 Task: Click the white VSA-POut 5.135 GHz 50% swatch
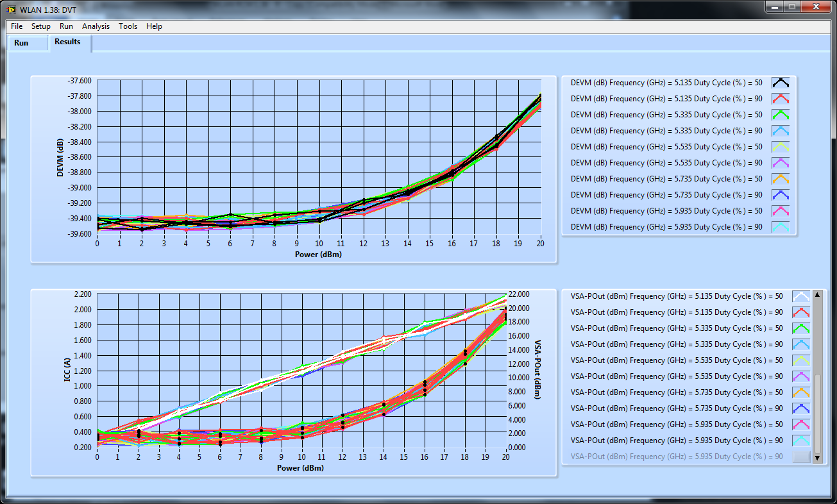(800, 296)
